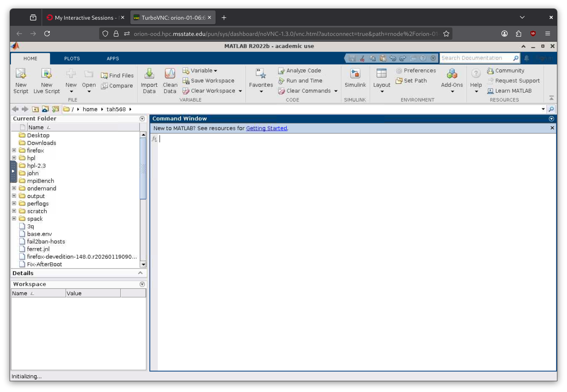The image size is (567, 392).
Task: Switch to the PLOTS tab
Action: click(x=72, y=59)
